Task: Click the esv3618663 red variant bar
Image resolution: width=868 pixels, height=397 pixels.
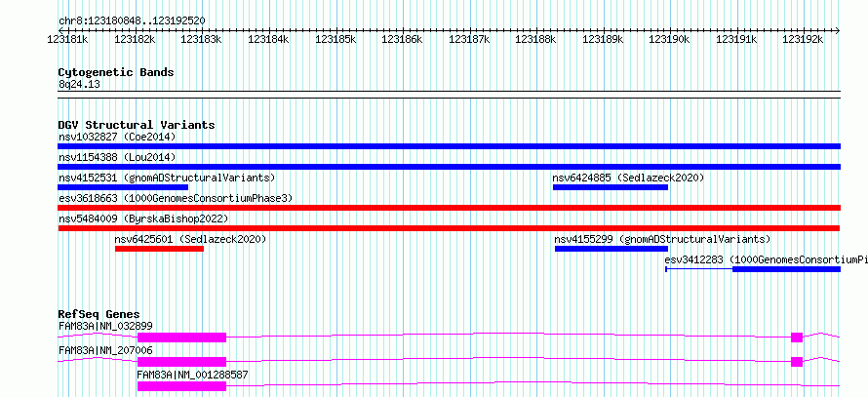Action: click(449, 208)
